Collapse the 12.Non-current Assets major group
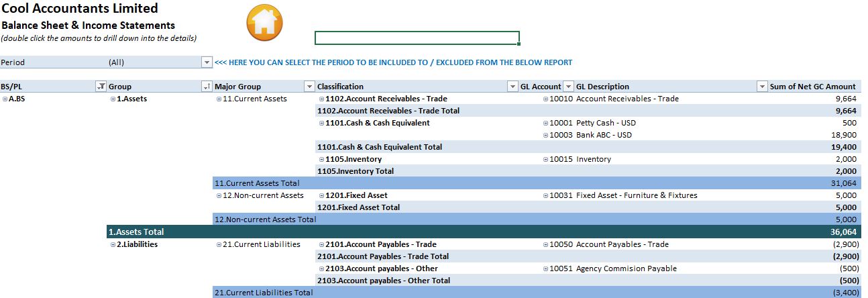Image resolution: width=868 pixels, height=298 pixels. click(x=219, y=195)
